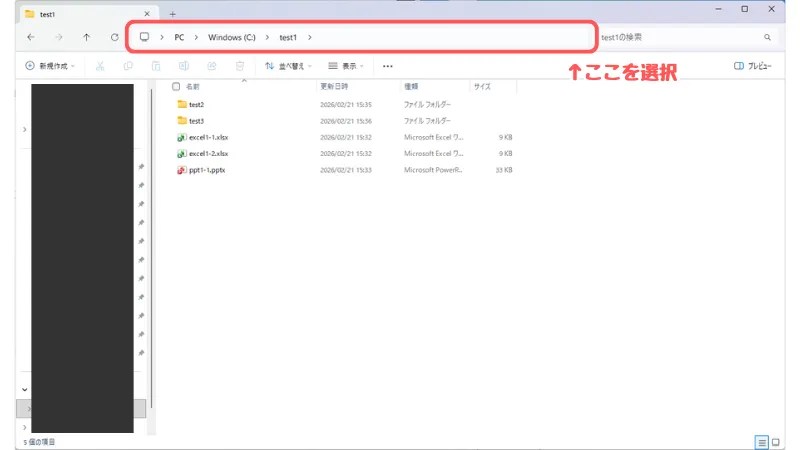The image size is (800, 450).
Task: Click the Cut scissors icon
Action: coord(100,66)
